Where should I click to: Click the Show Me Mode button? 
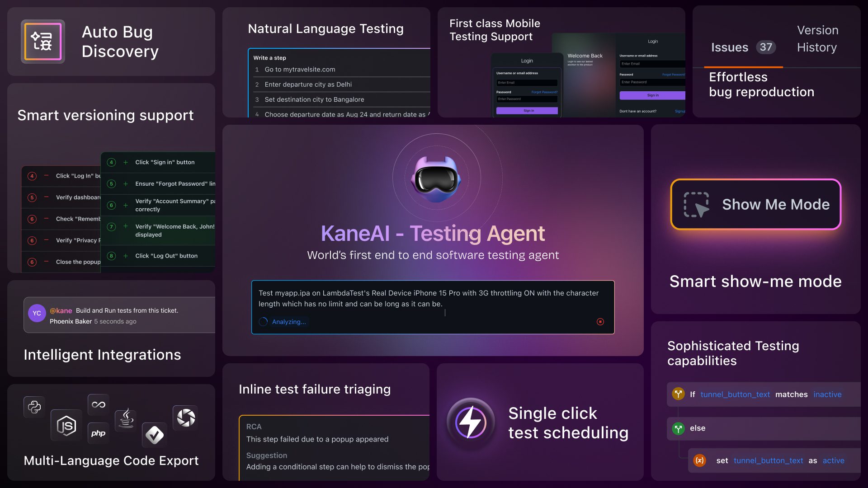pyautogui.click(x=755, y=204)
